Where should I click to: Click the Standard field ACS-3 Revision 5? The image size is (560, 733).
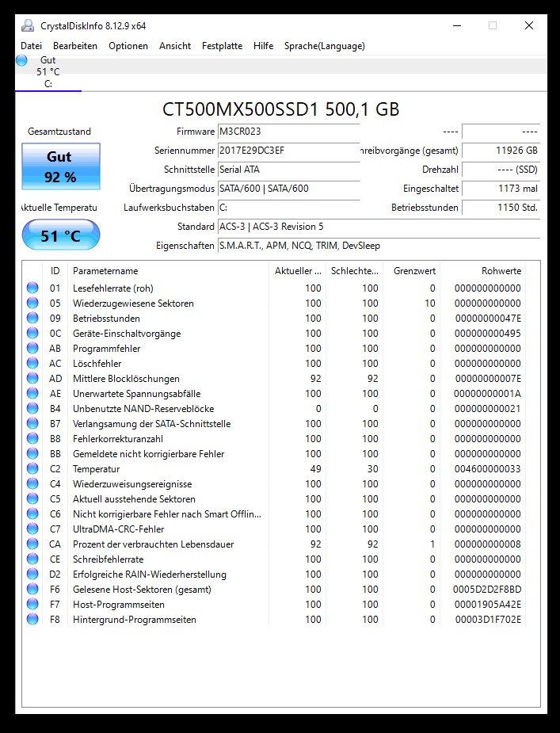[x=379, y=227]
